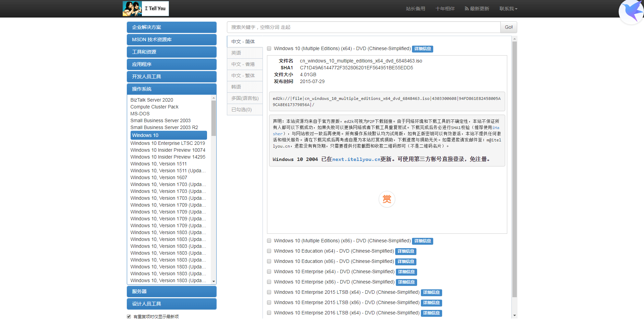This screenshot has width=644, height=324.
Task: Click the download list scroll-up arrow
Action: click(514, 39)
